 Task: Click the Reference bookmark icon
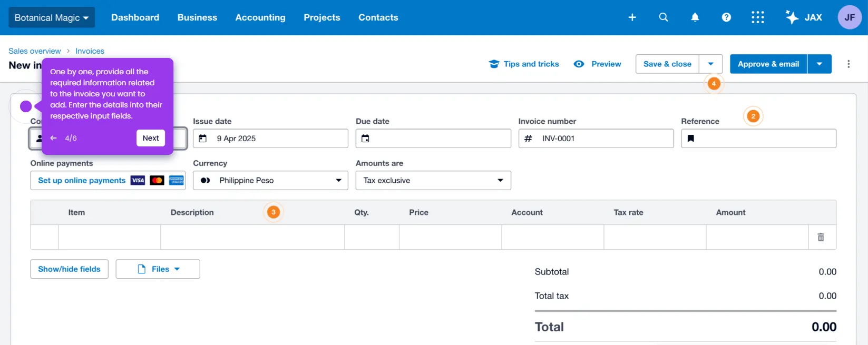[691, 139]
